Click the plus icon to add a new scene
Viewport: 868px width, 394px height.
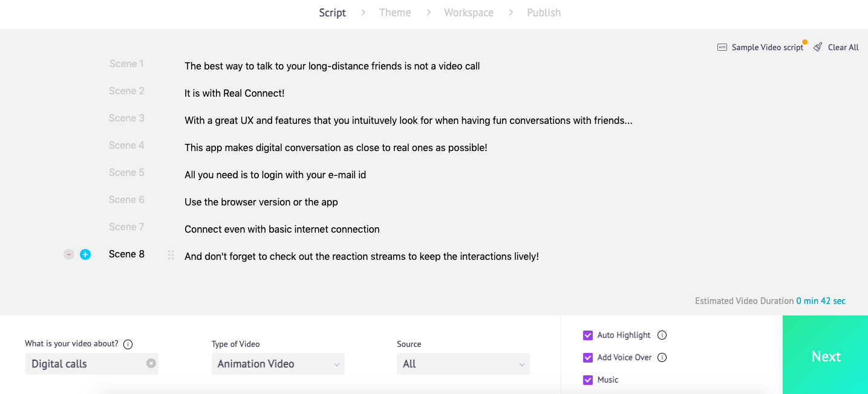coord(85,254)
